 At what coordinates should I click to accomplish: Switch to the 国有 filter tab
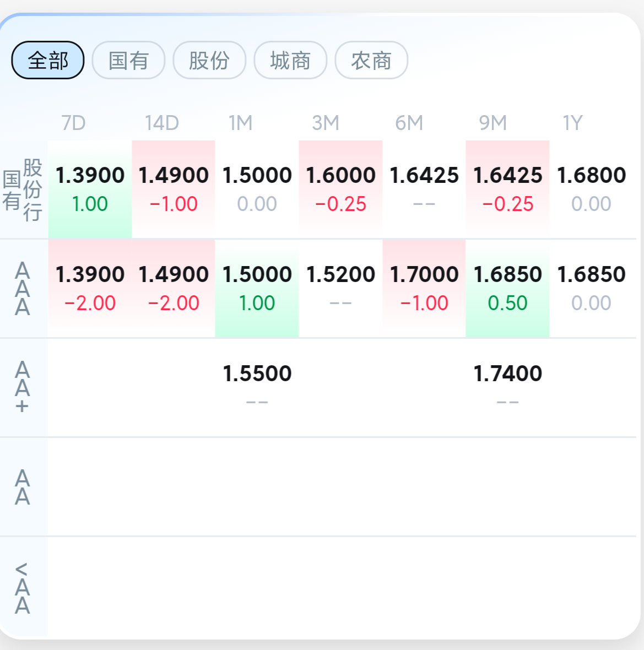click(x=128, y=60)
